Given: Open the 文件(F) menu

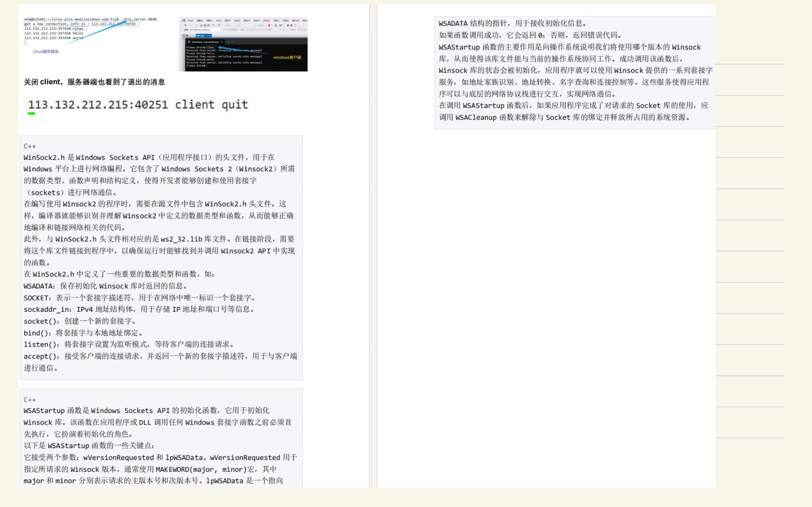Looking at the screenshot, I should coord(191,20).
